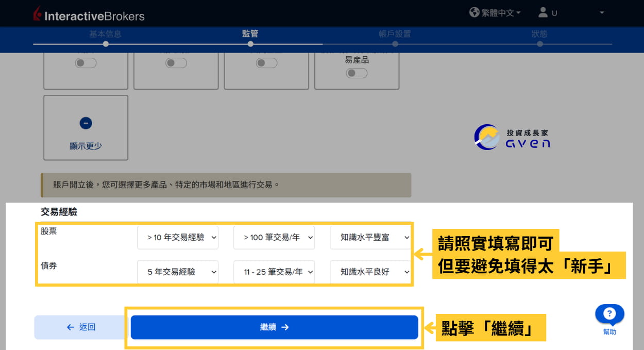Toggle the switch in the third product card
Image resolution: width=644 pixels, height=350 pixels.
tap(266, 63)
